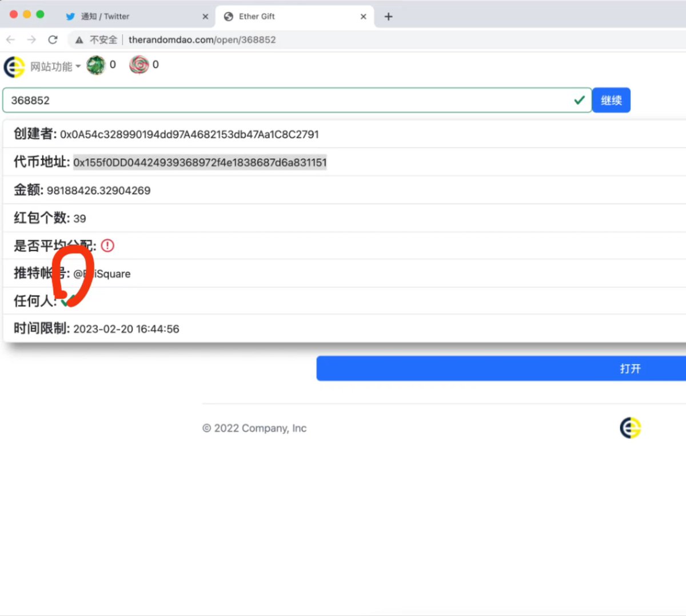Click the 继续 button
The image size is (686, 616).
[611, 100]
